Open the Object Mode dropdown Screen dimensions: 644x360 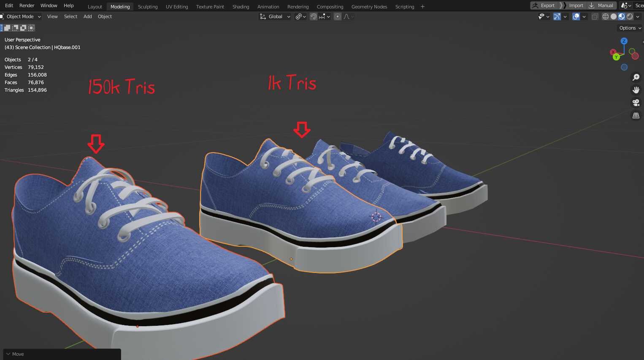coord(21,16)
